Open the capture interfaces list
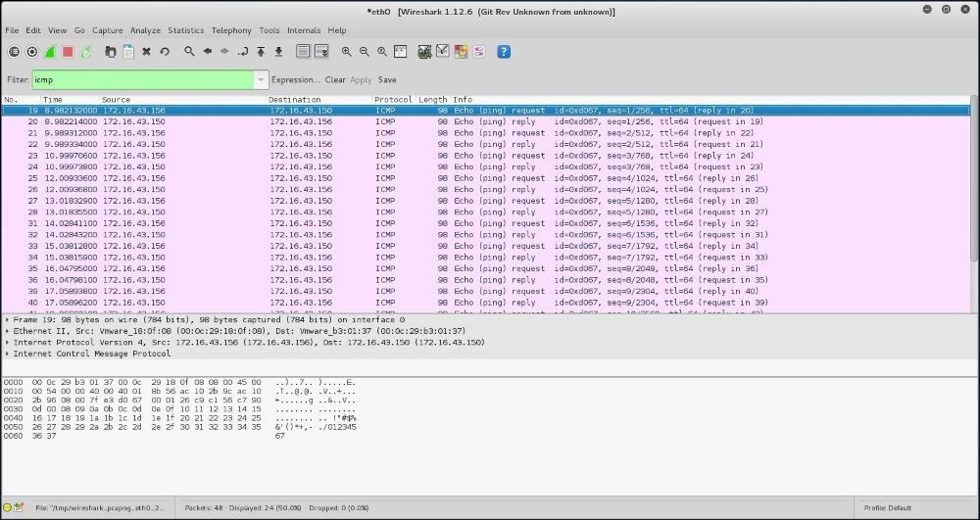Image resolution: width=980 pixels, height=520 pixels. tap(14, 52)
